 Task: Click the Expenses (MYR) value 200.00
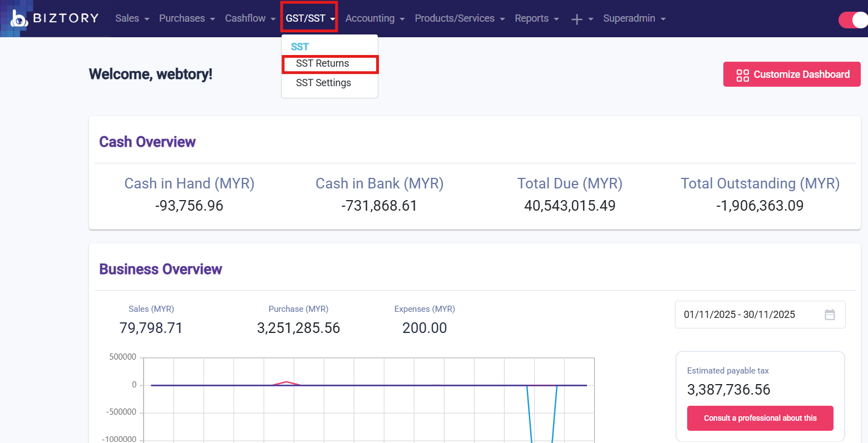coord(425,328)
